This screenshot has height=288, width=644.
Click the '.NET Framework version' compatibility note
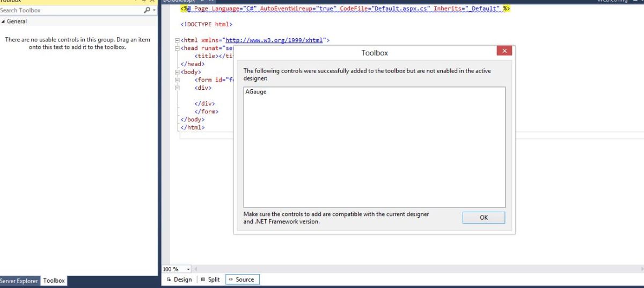tap(336, 218)
